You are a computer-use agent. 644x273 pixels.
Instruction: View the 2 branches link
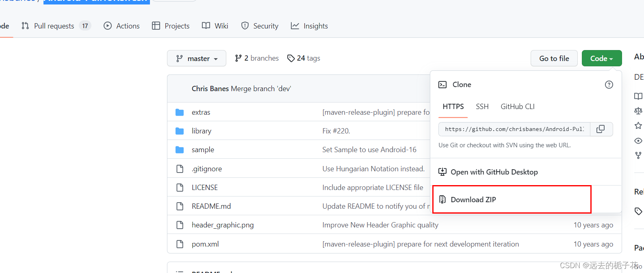[257, 58]
